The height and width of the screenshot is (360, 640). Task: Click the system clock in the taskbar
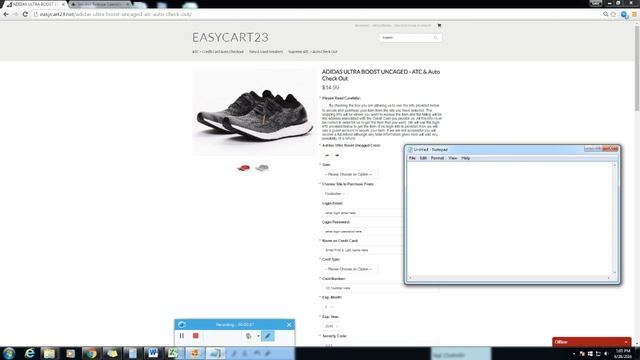(623, 354)
